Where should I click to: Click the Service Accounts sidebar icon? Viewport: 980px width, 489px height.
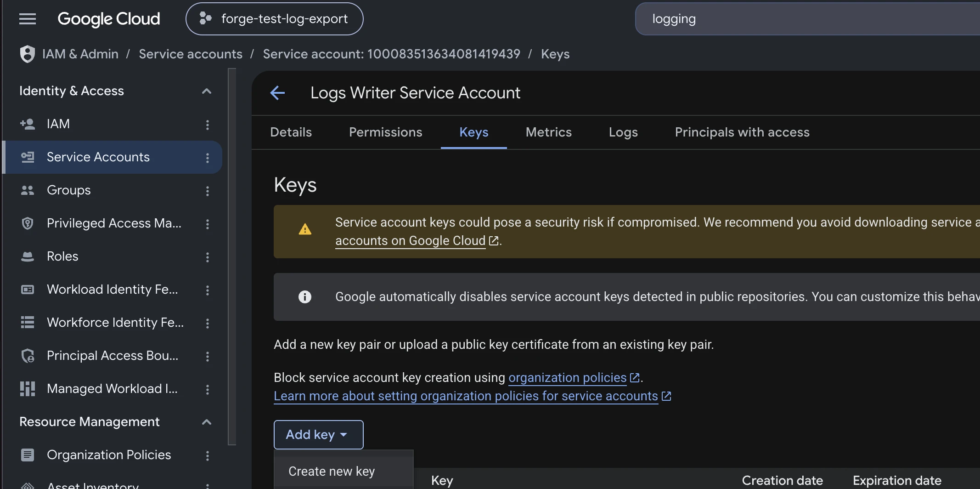(x=28, y=157)
